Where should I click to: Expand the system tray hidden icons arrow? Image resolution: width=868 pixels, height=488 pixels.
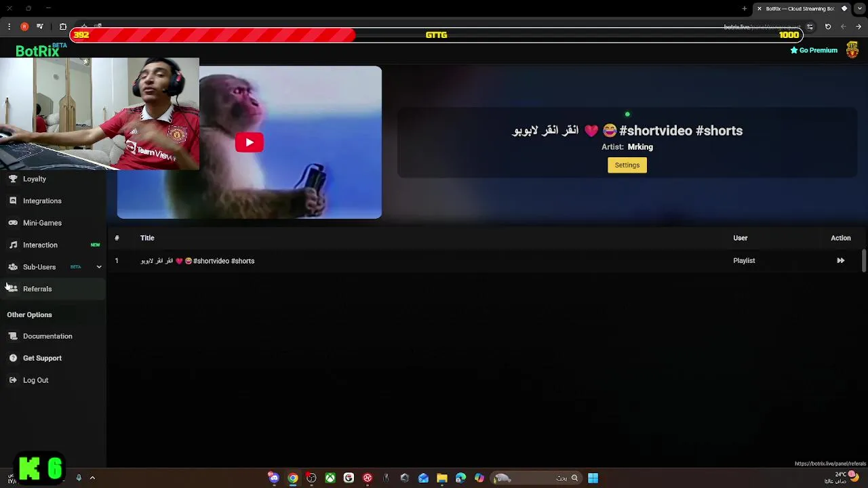[92, 478]
